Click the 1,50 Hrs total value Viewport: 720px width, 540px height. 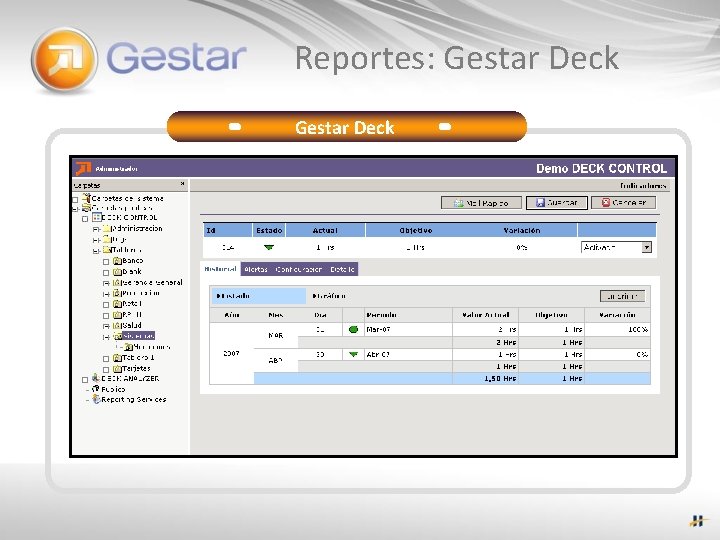[x=500, y=379]
